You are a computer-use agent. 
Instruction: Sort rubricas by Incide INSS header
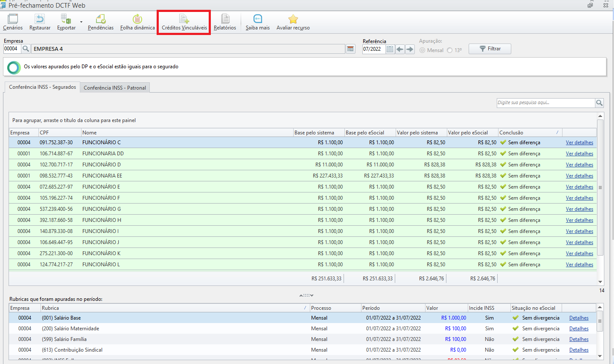(489, 308)
